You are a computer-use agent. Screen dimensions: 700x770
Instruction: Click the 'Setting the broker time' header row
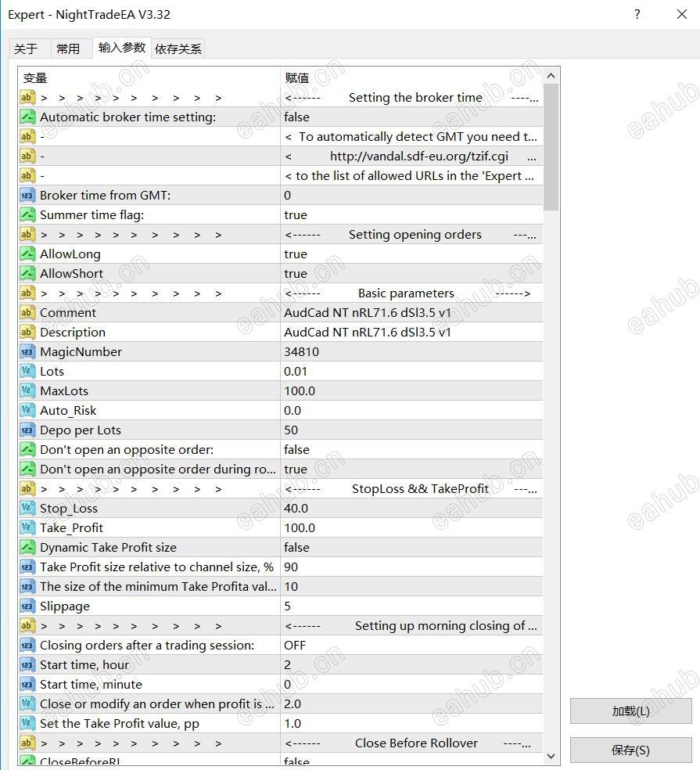(281, 97)
